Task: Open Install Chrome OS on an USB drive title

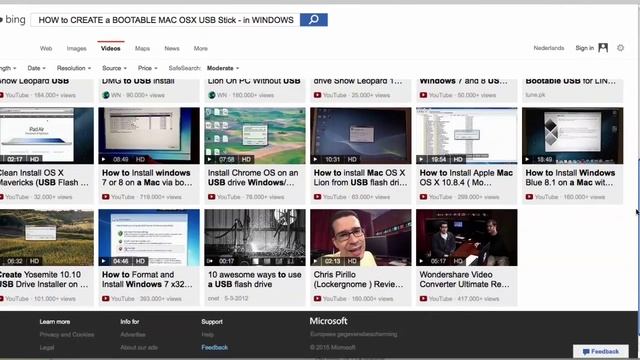Action: coord(253,178)
